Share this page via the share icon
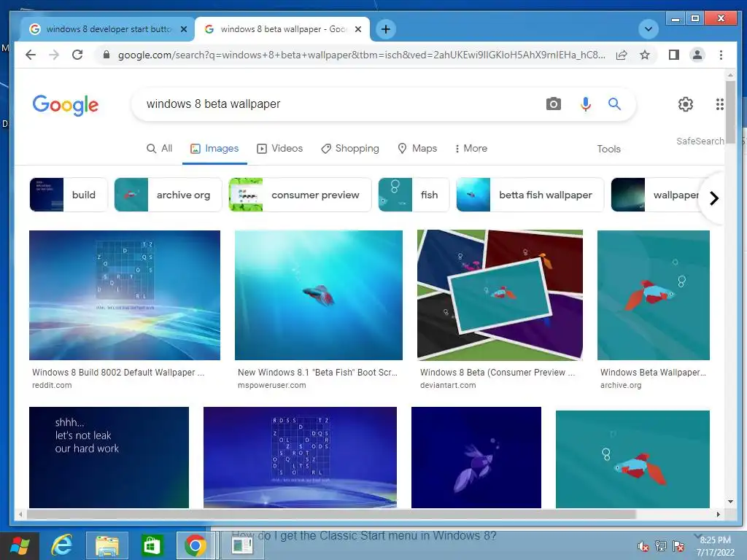This screenshot has width=747, height=560. tap(622, 55)
